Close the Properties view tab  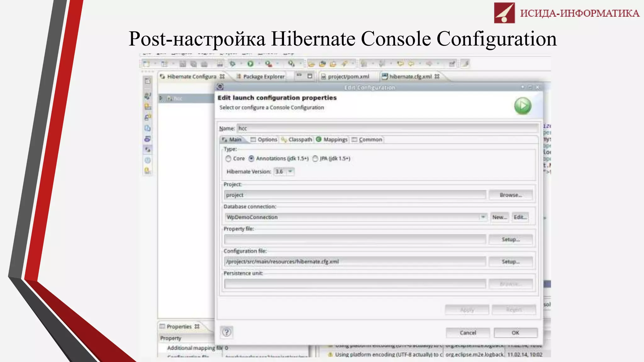tap(197, 326)
